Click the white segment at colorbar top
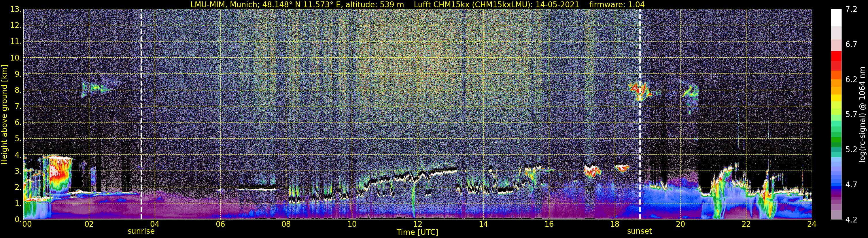This screenshot has height=238, width=868. [x=836, y=18]
